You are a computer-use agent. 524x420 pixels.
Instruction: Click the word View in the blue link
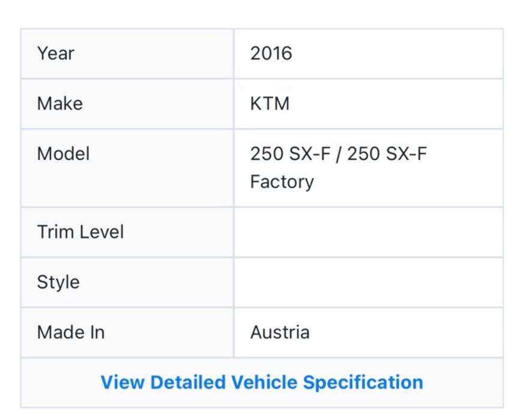122,382
